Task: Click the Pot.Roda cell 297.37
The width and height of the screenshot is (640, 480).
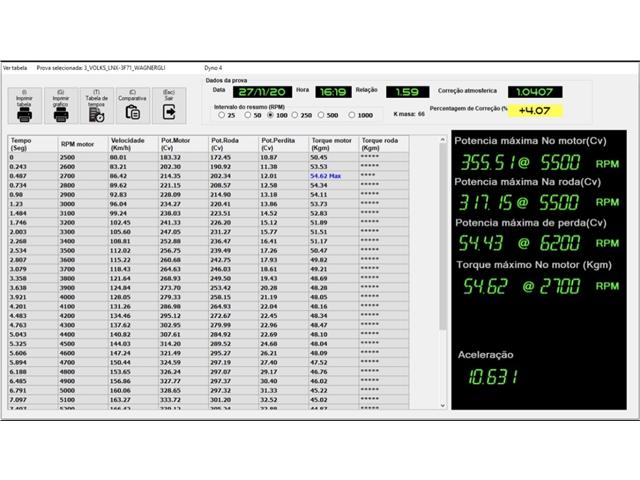Action: 233,381
